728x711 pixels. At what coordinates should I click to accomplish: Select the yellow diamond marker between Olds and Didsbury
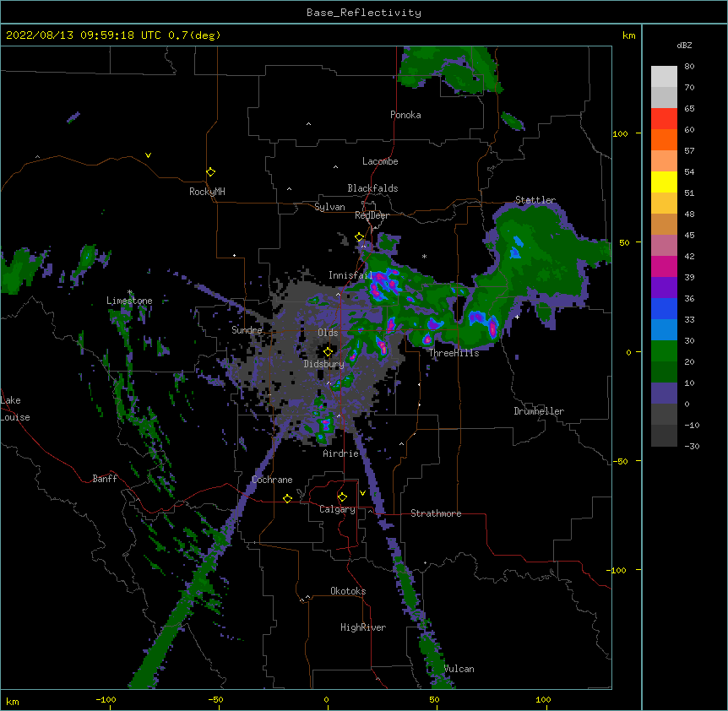(x=328, y=352)
